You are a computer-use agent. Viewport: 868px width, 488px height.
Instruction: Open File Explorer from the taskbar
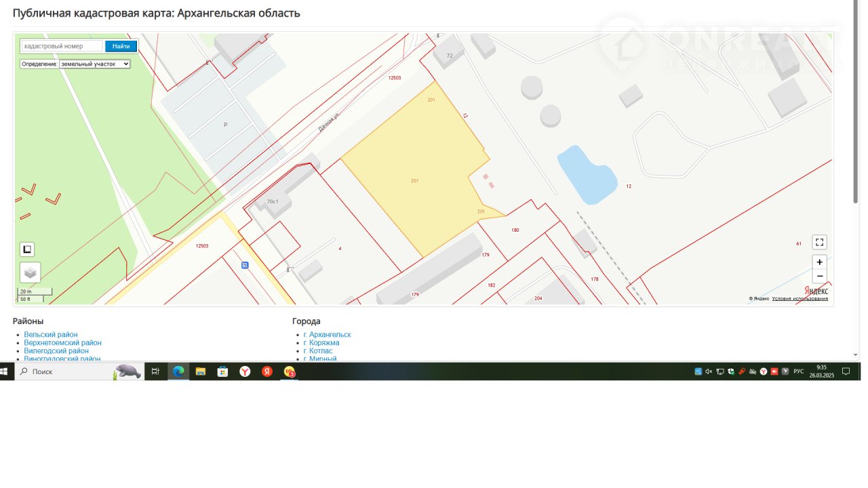tap(201, 371)
